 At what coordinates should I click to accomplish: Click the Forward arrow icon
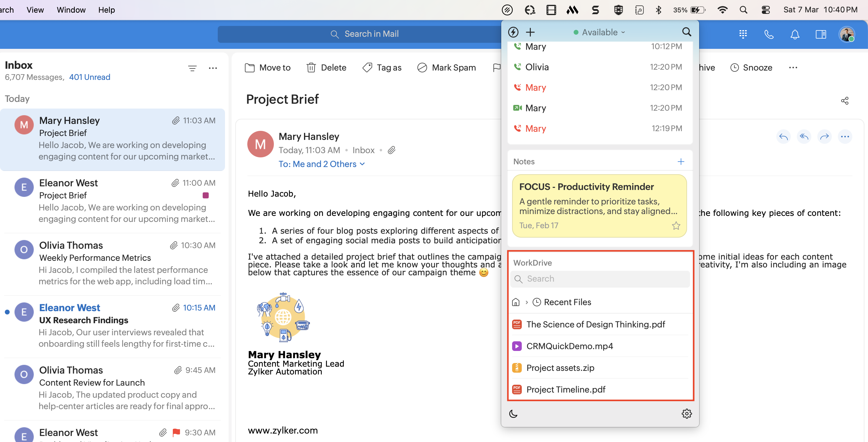pos(824,137)
